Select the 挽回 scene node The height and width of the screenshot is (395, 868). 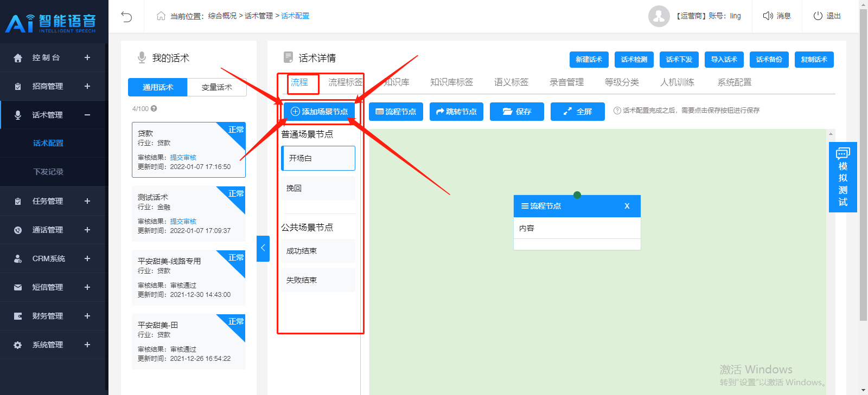tap(318, 188)
